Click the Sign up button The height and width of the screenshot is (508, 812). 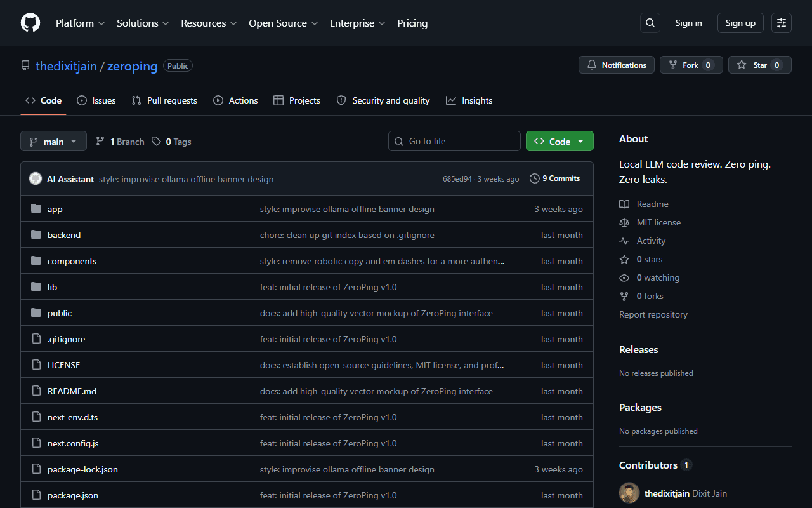[740, 23]
